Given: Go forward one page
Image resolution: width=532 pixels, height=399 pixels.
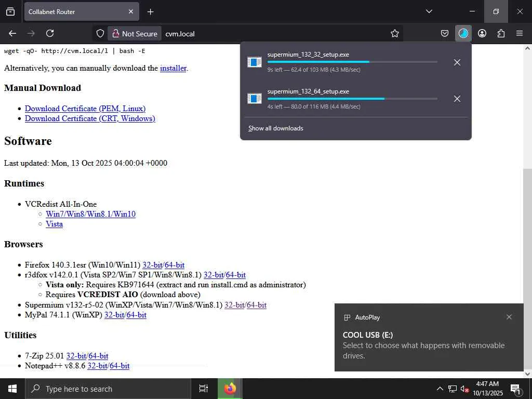Looking at the screenshot, I should pyautogui.click(x=31, y=33).
